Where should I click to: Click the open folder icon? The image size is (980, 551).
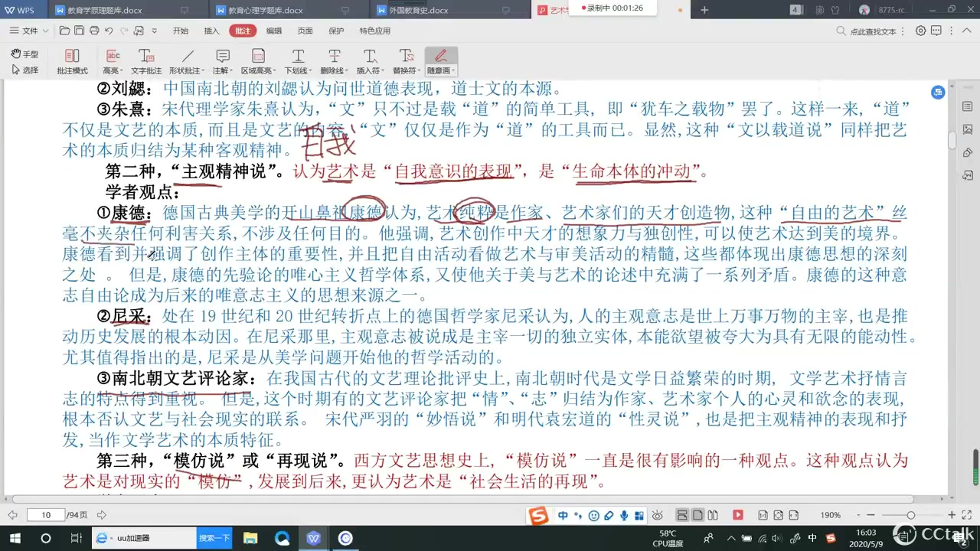coord(64,31)
